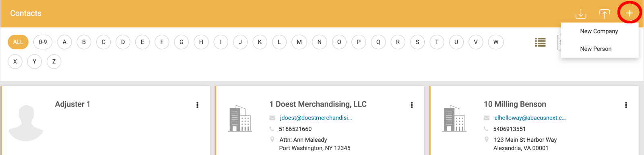Open the Adjuster 1 card options menu
Image resolution: width=644 pixels, height=155 pixels.
coord(197,105)
